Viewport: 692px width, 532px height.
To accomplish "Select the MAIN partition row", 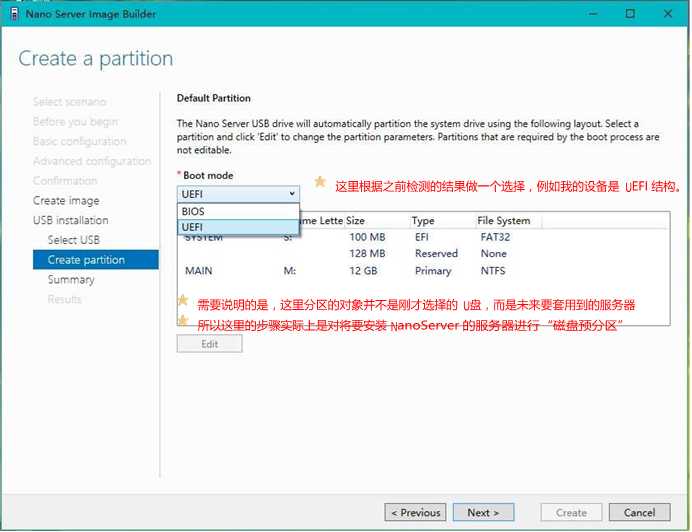I will pos(424,271).
